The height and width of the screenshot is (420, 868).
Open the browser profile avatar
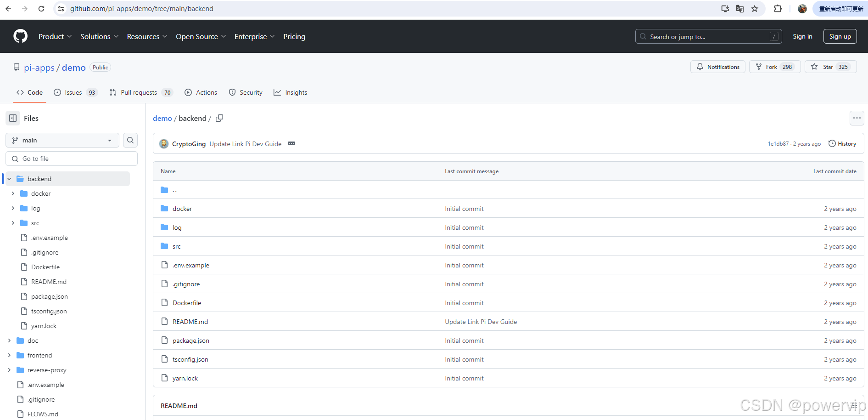point(802,9)
